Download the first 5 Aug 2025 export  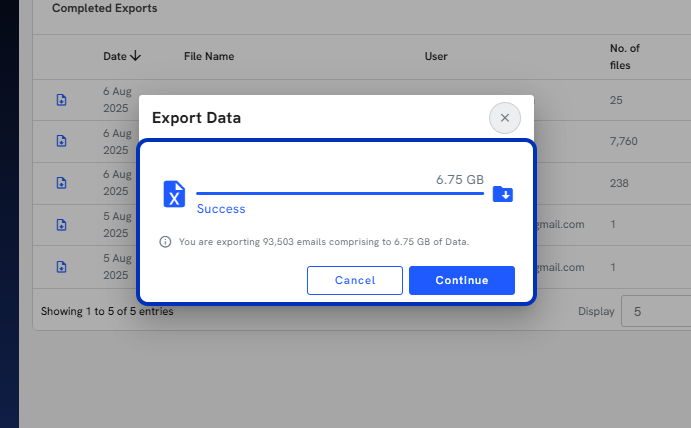(61, 224)
